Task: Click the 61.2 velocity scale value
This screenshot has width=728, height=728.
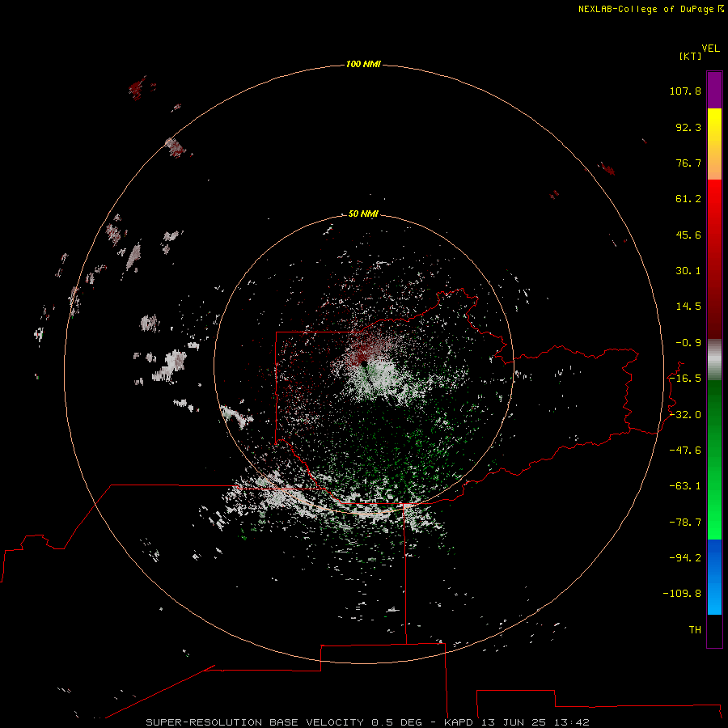Action: pos(688,199)
